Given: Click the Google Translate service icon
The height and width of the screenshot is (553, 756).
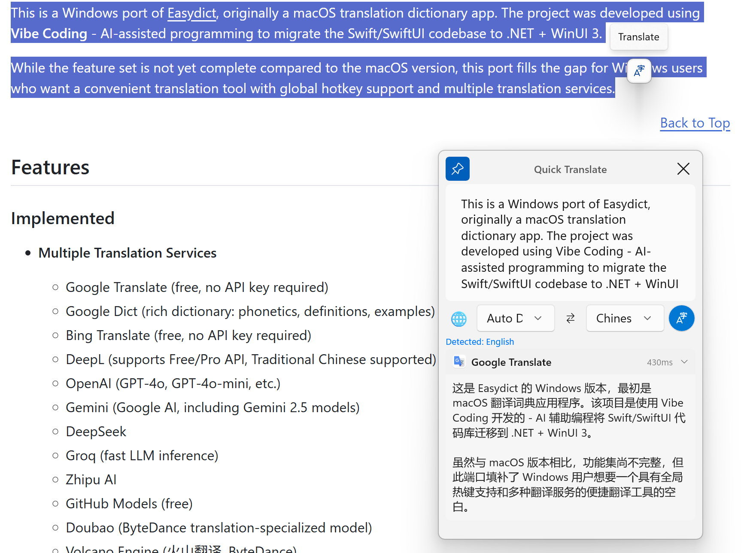Looking at the screenshot, I should coord(459,362).
